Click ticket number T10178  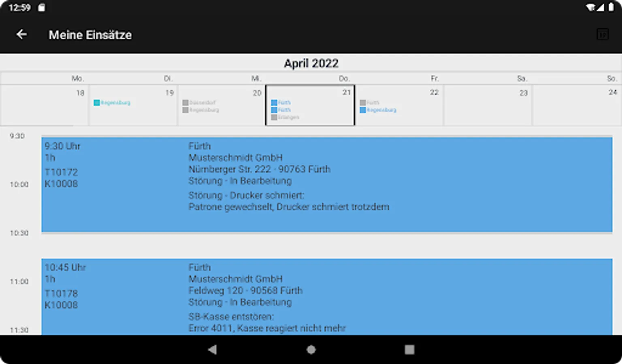pyautogui.click(x=61, y=294)
